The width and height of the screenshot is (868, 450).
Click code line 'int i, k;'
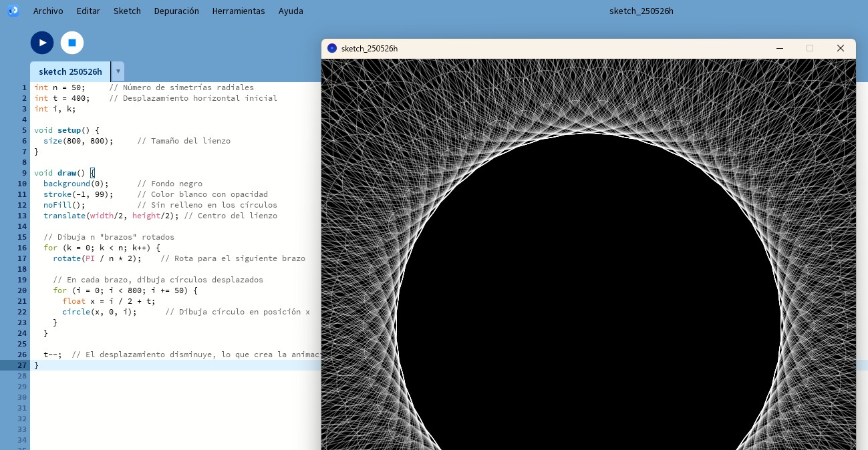[x=55, y=109]
